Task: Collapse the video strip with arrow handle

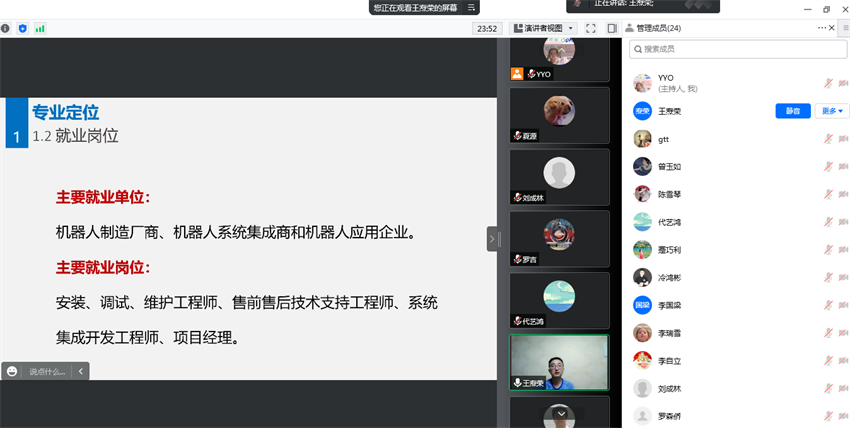Action: pos(492,239)
